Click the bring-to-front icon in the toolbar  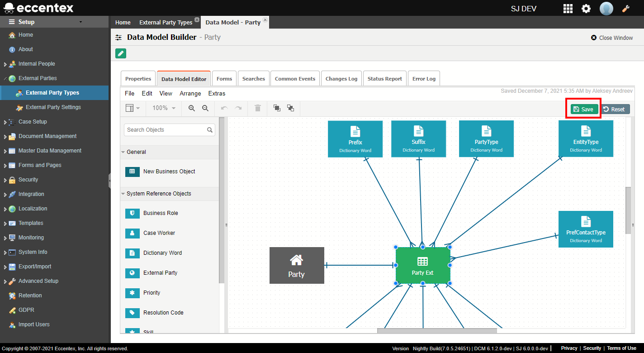click(x=277, y=108)
